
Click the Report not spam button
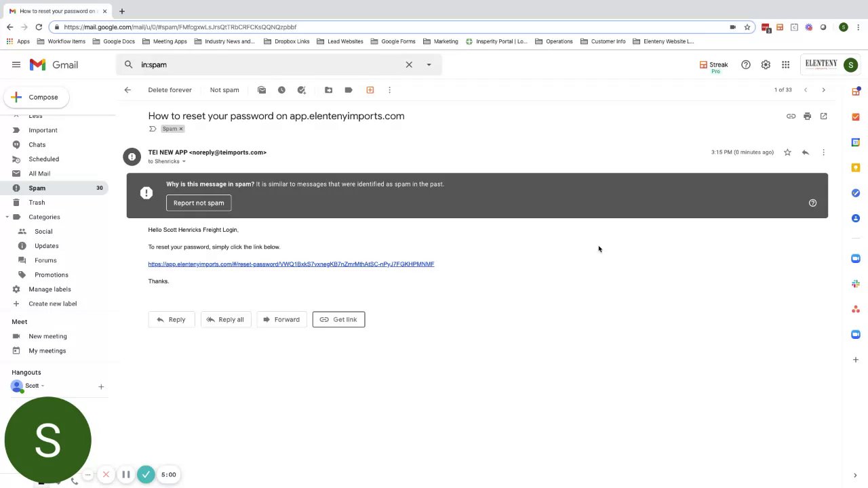[x=199, y=203]
